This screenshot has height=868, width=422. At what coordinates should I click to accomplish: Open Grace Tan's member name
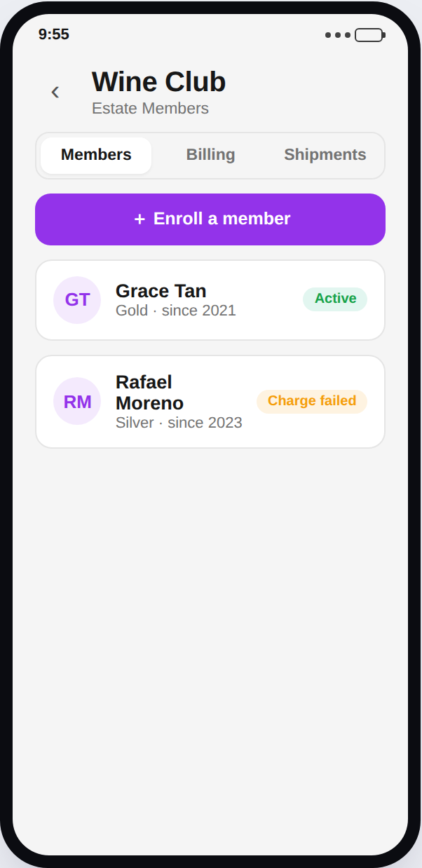161,291
